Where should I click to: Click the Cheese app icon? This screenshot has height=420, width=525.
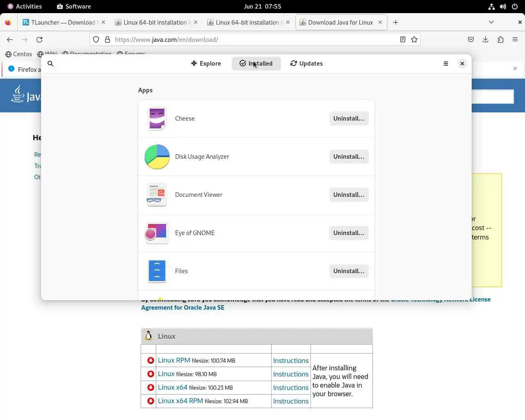[x=157, y=119]
